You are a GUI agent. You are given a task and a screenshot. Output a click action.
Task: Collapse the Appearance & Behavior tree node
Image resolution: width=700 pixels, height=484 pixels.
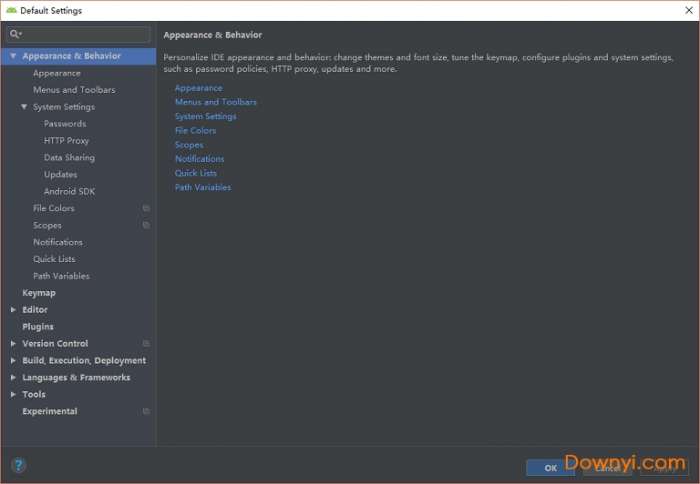(13, 56)
